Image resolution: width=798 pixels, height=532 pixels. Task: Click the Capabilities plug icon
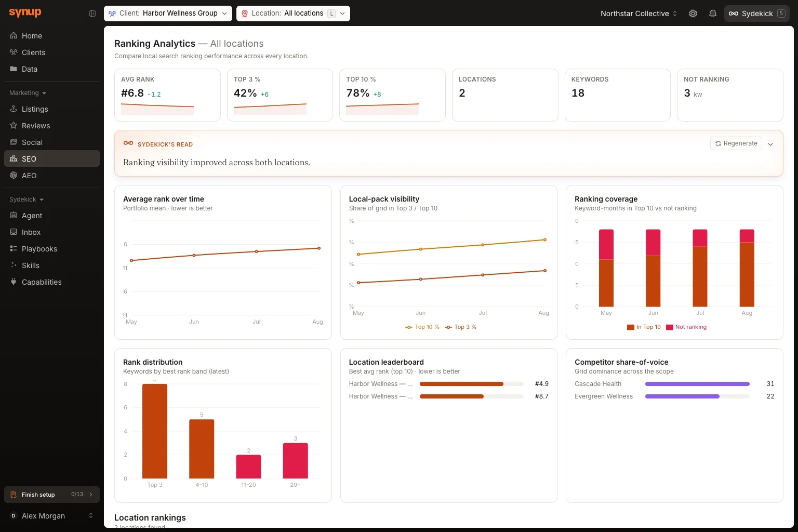click(x=14, y=282)
